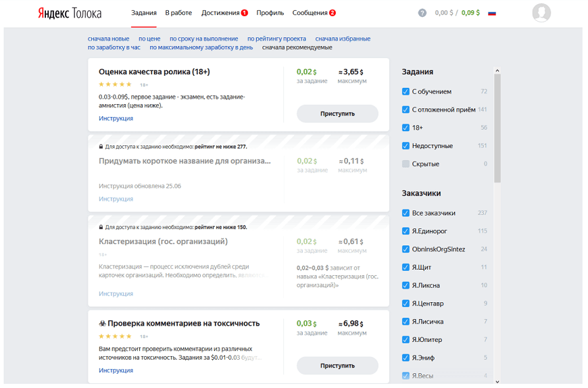Open Инструкция for Кластеризация task
The image size is (588, 388).
[x=116, y=293]
